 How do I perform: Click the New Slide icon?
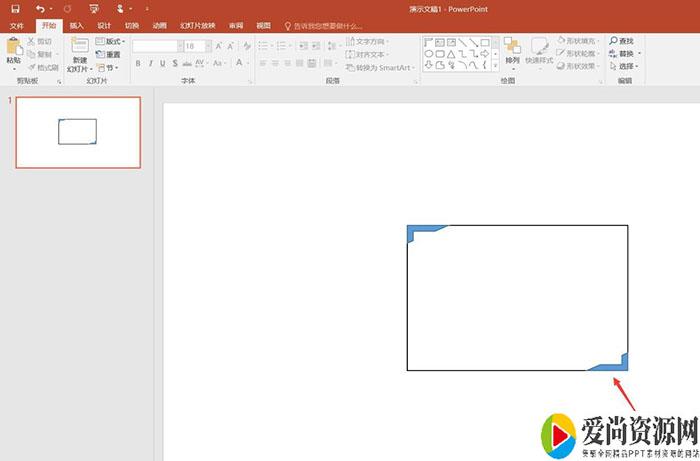point(79,45)
